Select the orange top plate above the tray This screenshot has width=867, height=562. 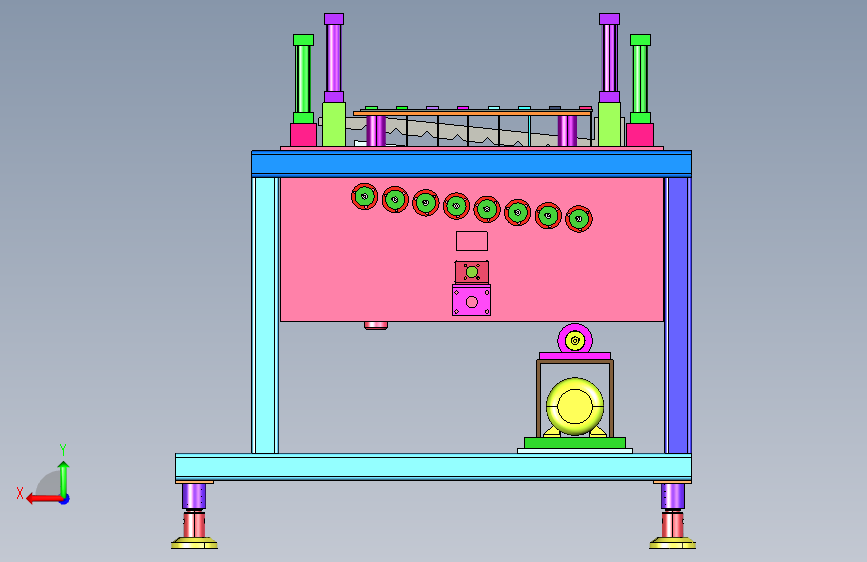click(473, 113)
